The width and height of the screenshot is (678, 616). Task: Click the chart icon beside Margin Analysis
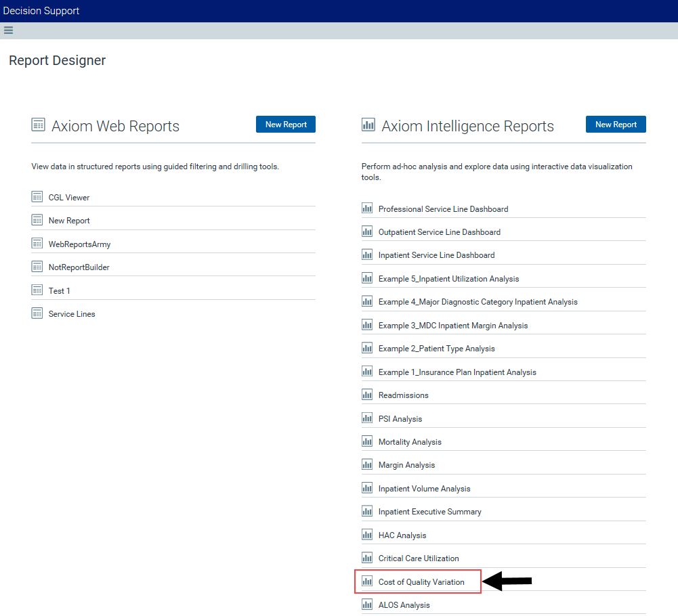(367, 464)
